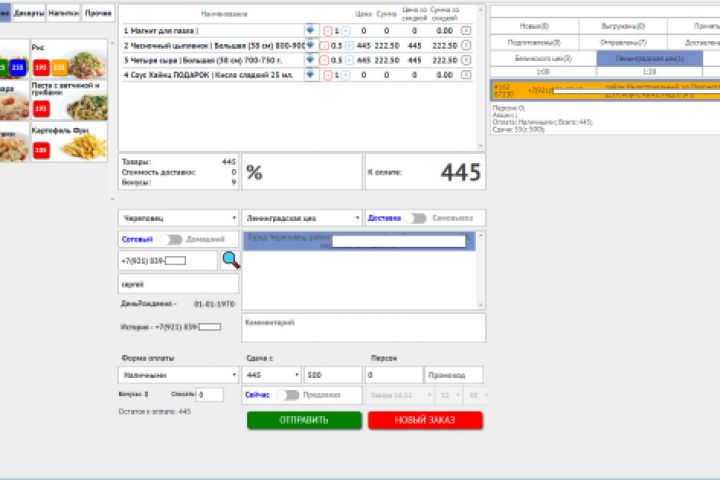This screenshot has width=720, height=480.
Task: Open the Череповец city dropdown
Action: coord(178,218)
